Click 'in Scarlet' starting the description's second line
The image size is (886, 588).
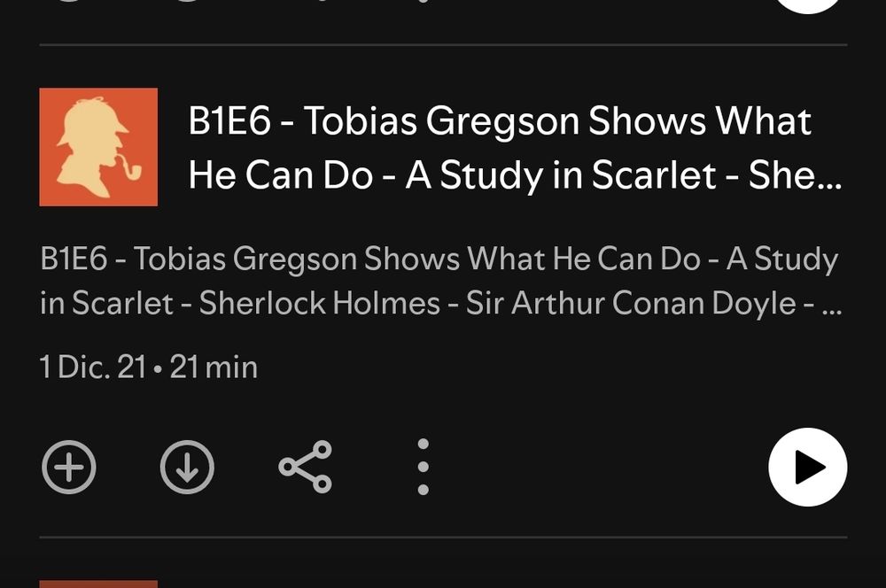point(106,304)
